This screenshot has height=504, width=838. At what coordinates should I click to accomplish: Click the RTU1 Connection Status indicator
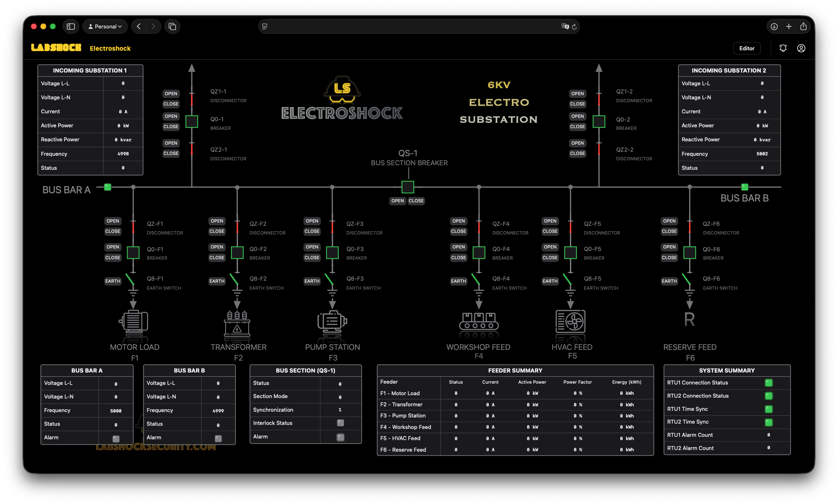769,383
